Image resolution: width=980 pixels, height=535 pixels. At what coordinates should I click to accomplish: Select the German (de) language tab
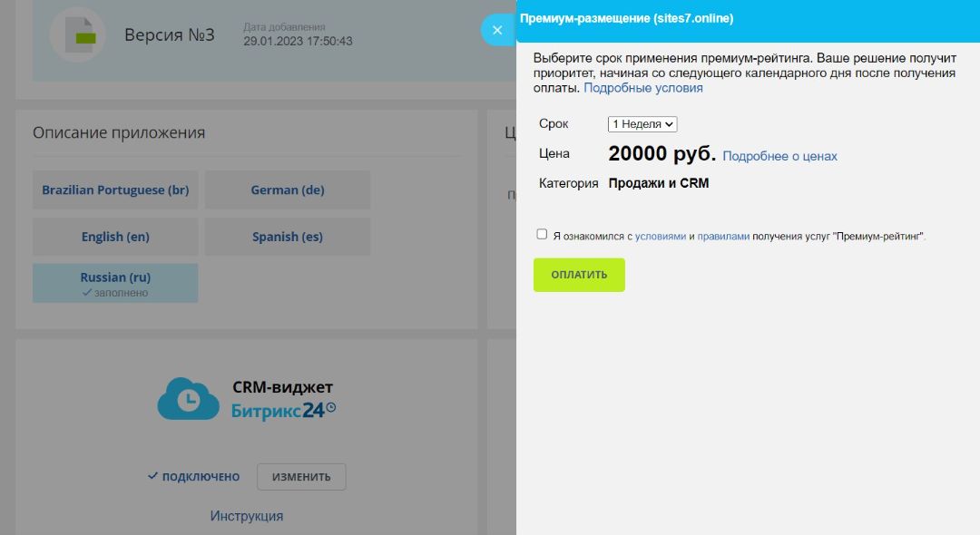[x=287, y=190]
